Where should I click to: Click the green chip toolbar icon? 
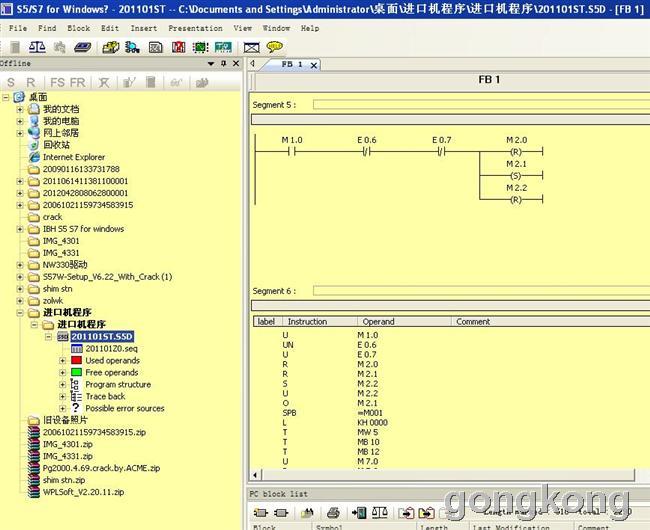tap(201, 47)
